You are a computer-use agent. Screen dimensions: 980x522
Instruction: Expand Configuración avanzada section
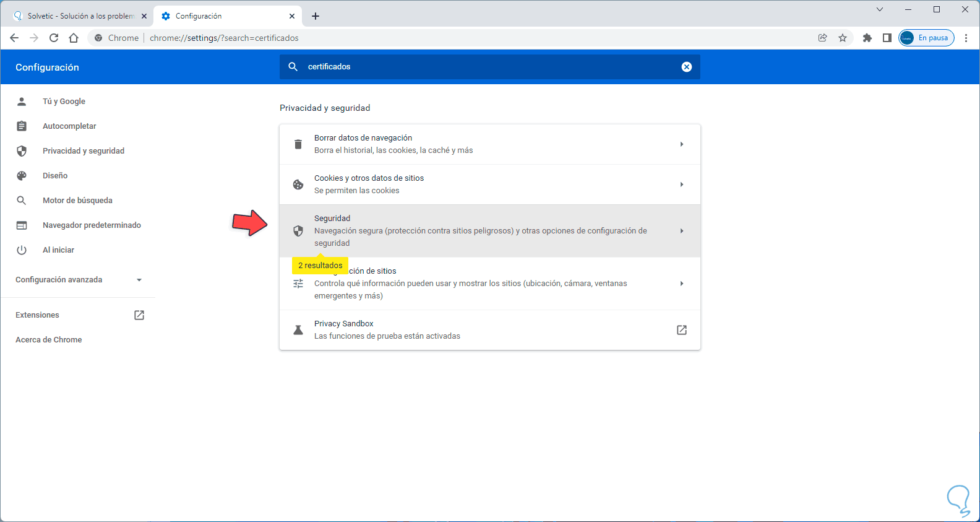coord(79,280)
